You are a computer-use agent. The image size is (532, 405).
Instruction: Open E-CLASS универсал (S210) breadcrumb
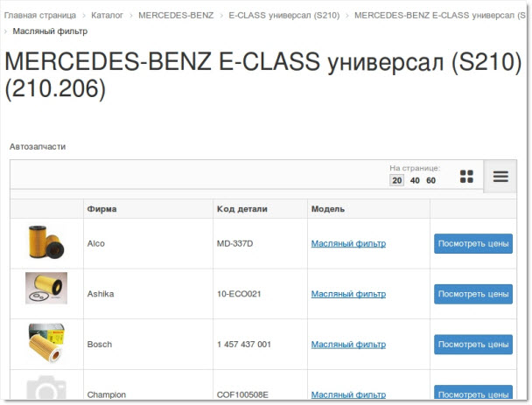point(284,16)
